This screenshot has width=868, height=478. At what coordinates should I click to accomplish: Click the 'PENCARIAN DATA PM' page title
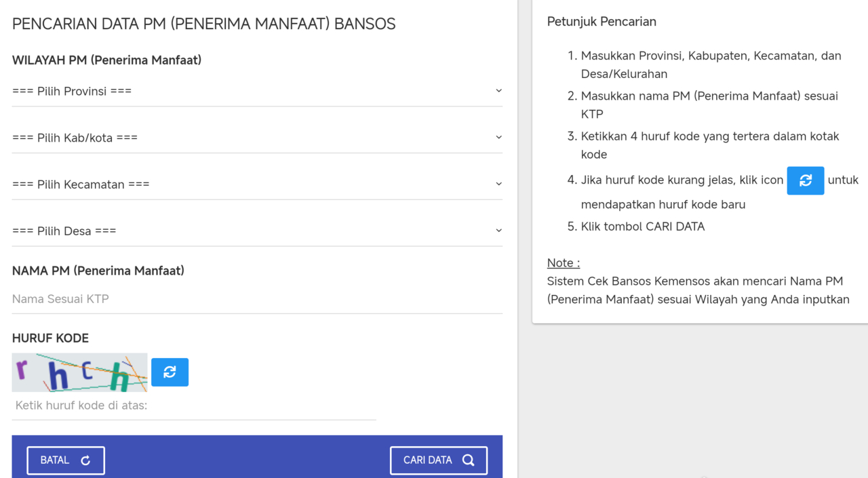203,24
